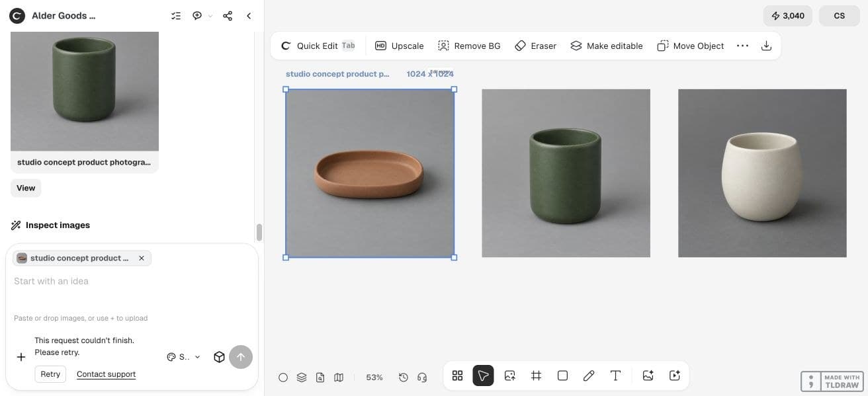Retry the failed request

pos(50,374)
